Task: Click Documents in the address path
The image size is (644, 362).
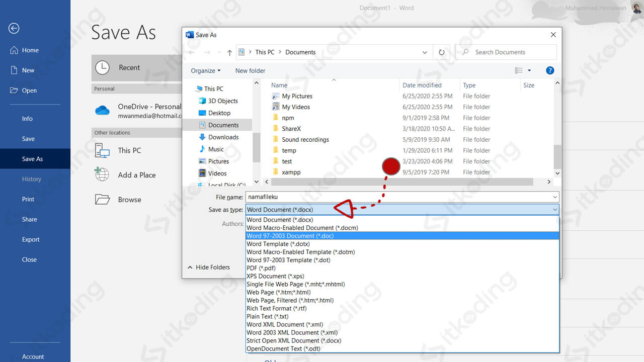Action: click(300, 52)
